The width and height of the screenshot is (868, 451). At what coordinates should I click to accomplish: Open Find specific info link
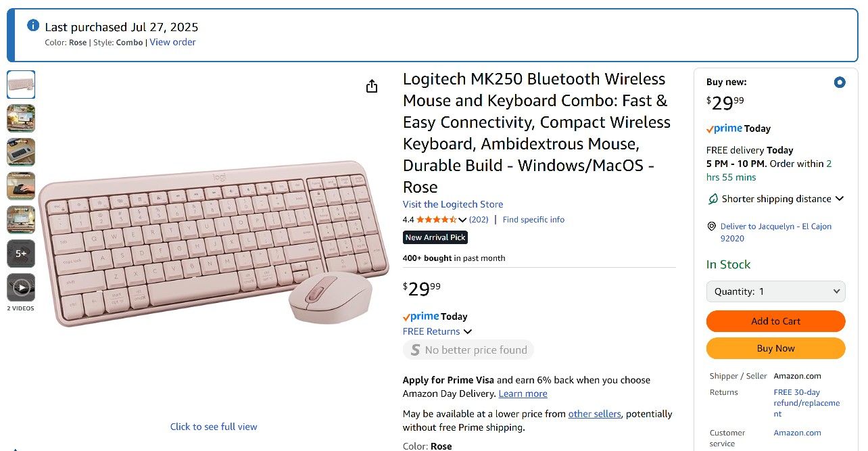(x=533, y=220)
